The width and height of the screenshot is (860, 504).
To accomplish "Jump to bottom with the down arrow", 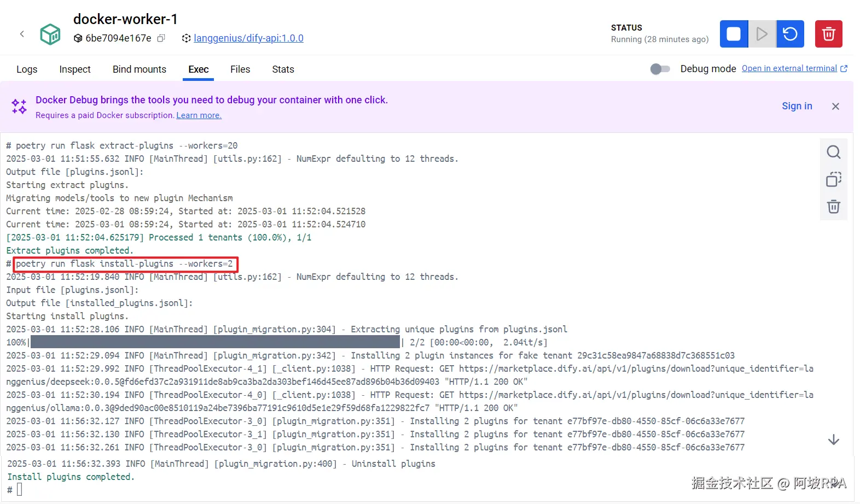I will (833, 440).
